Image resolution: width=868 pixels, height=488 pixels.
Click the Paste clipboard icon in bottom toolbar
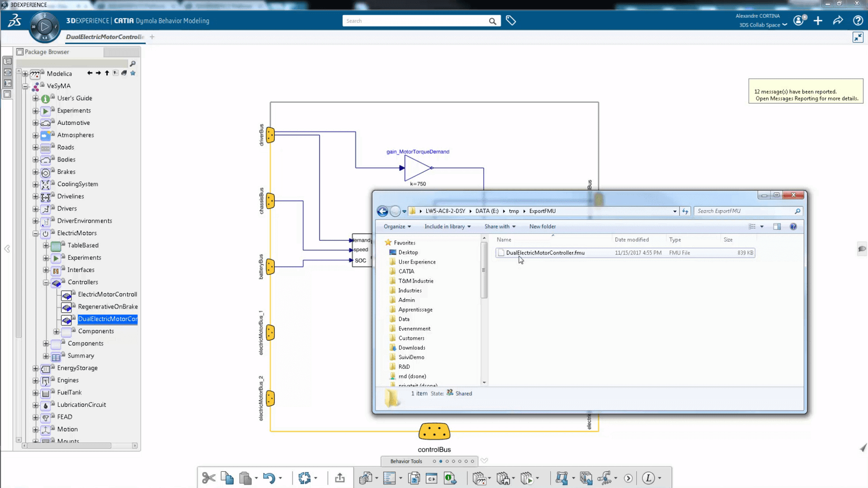pos(245,478)
